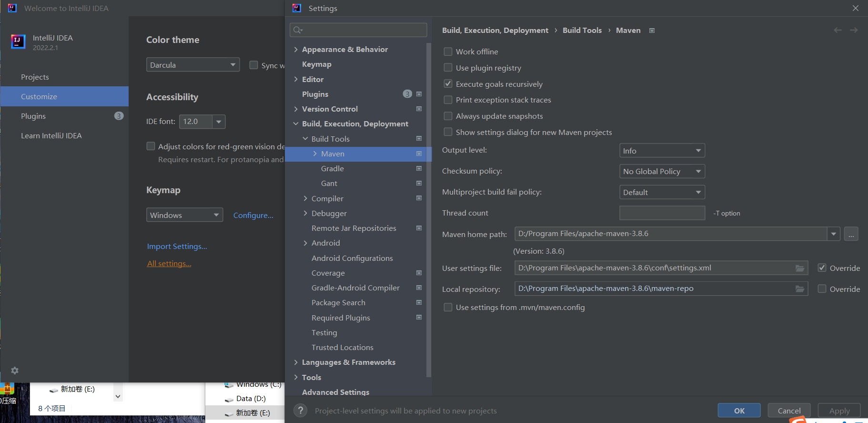Open the Checksum policy dropdown

[662, 171]
